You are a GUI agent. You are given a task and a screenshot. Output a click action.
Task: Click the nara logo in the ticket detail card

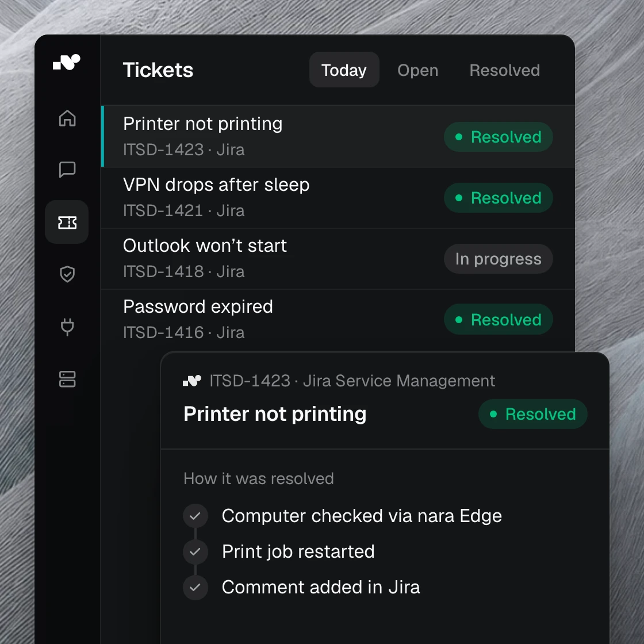point(192,381)
